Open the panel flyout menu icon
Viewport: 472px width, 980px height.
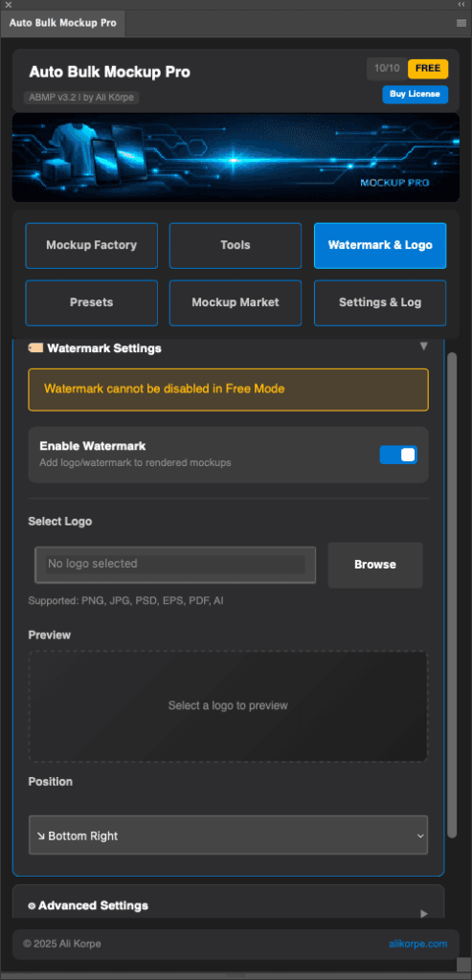(461, 23)
